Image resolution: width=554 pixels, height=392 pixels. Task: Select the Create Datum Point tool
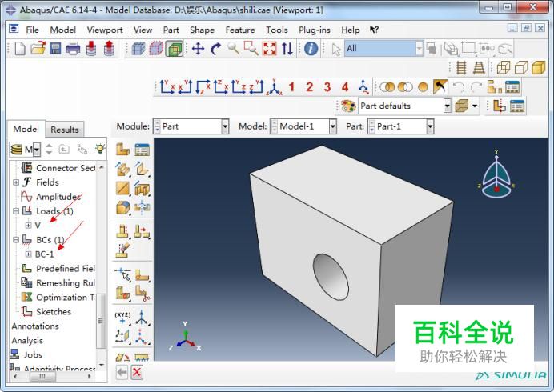[122, 317]
